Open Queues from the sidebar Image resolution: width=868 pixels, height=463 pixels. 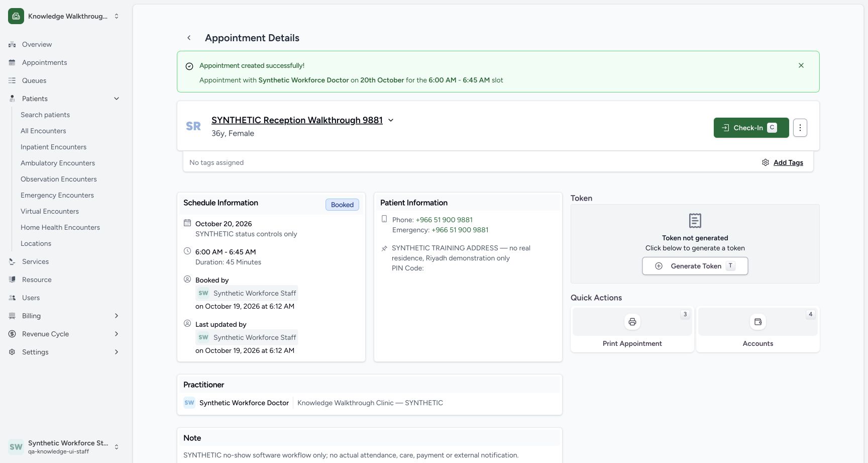click(x=34, y=80)
